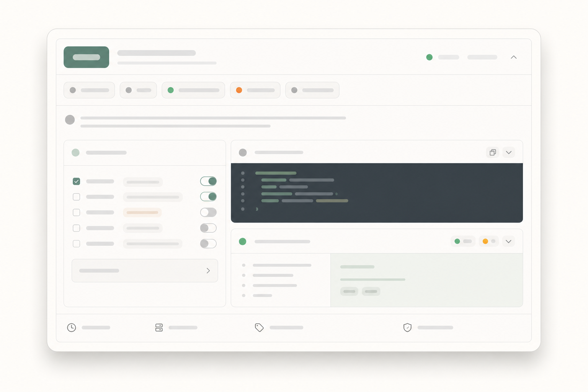Click the orange pill in the third list row
The height and width of the screenshot is (392, 588).
pos(142,212)
